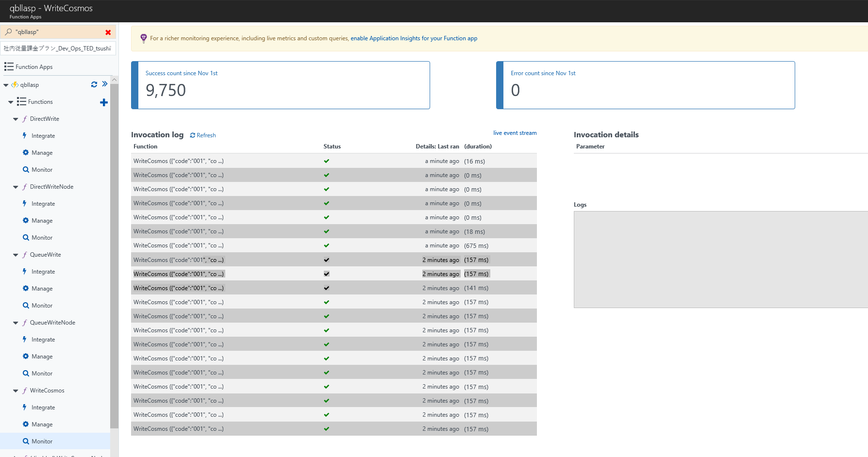This screenshot has height=457, width=868.
Task: Collapse the QueueWriteNode function node
Action: coord(16,323)
